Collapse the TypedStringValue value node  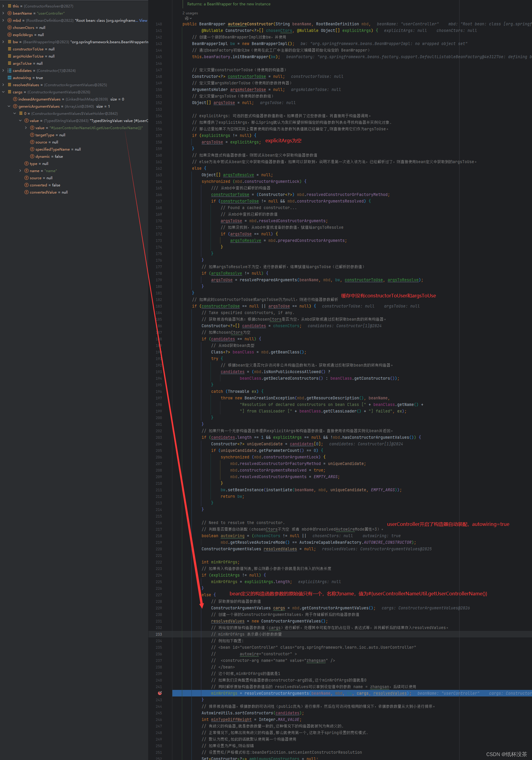pyautogui.click(x=20, y=121)
